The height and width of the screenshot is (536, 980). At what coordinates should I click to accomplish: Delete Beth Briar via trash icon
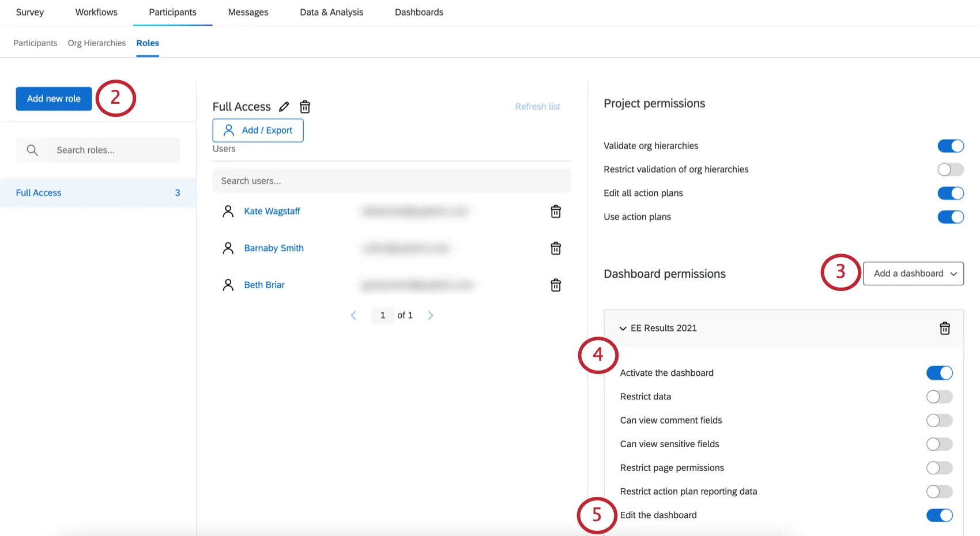(555, 285)
